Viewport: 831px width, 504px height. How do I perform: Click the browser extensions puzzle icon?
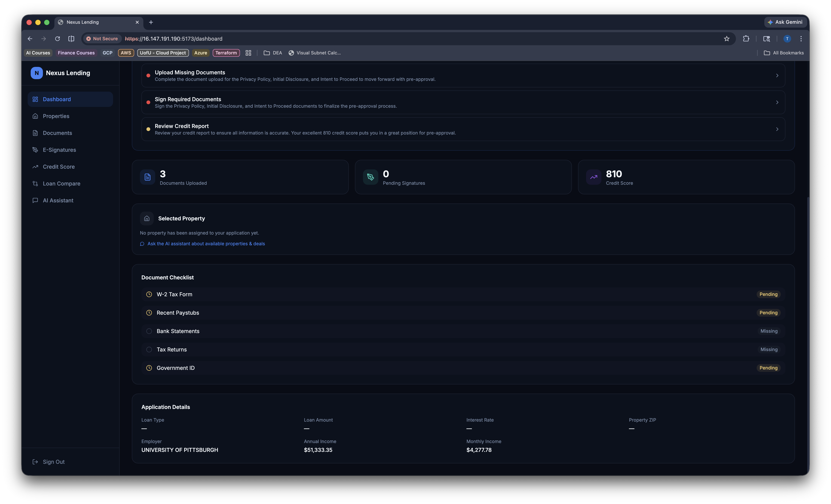(x=746, y=39)
